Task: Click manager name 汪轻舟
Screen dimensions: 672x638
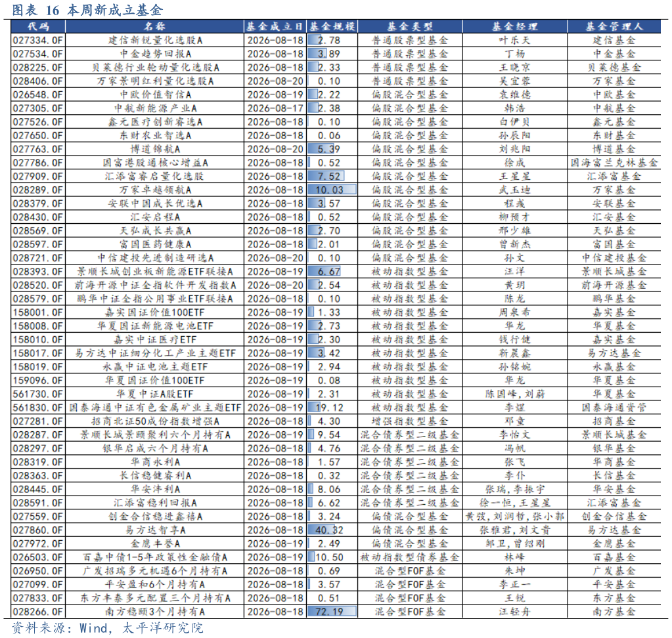Action: (x=515, y=612)
